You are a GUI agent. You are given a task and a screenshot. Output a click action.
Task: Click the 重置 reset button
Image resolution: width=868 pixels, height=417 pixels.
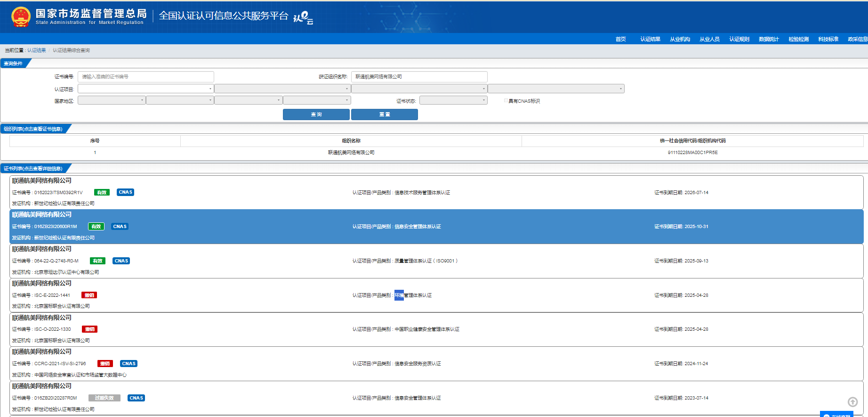click(385, 114)
